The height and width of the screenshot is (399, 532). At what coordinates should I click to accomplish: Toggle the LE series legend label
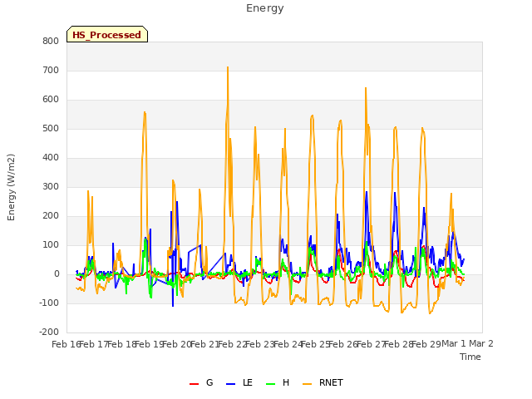[x=248, y=382]
